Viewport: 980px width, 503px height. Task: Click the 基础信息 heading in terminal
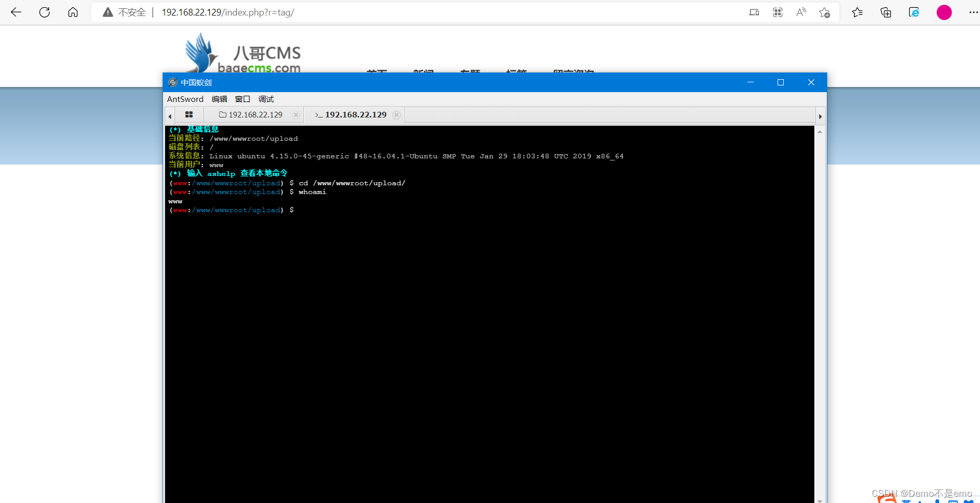pyautogui.click(x=203, y=129)
